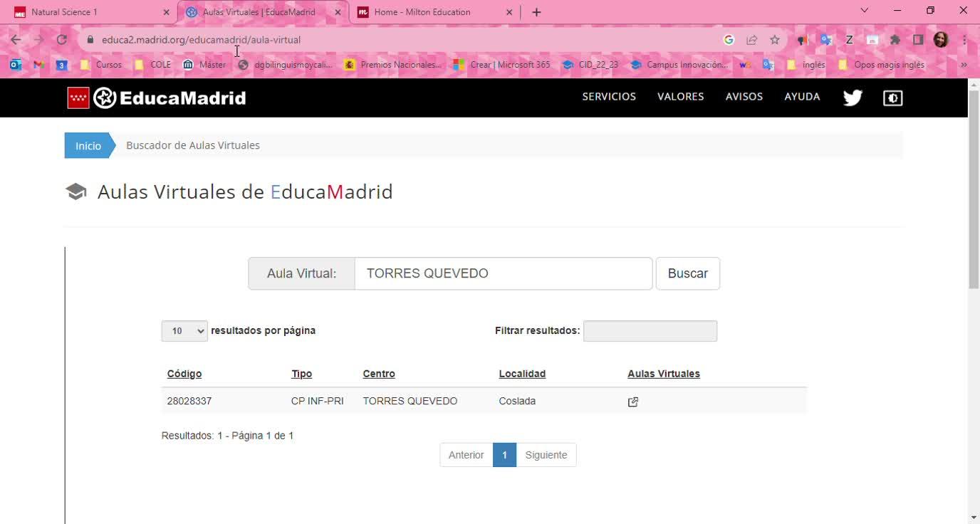Open the Google Translate extension icon

pos(826,40)
